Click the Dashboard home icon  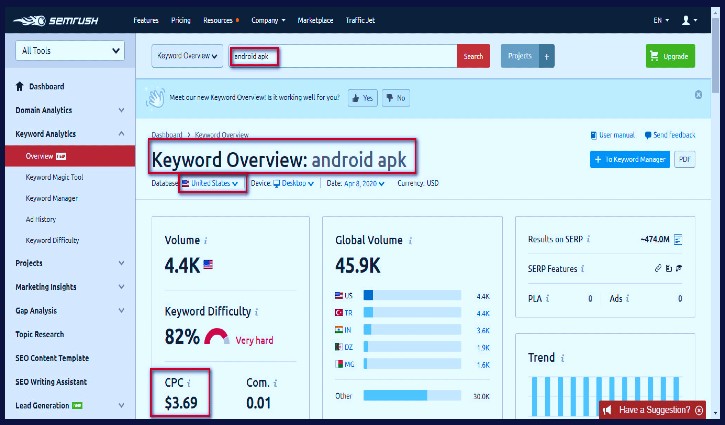click(x=19, y=86)
